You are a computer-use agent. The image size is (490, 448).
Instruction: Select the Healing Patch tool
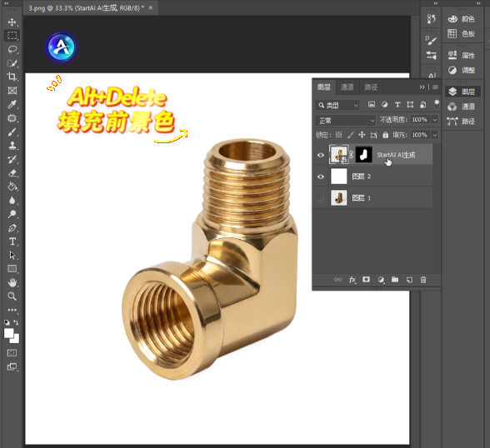tap(12, 118)
